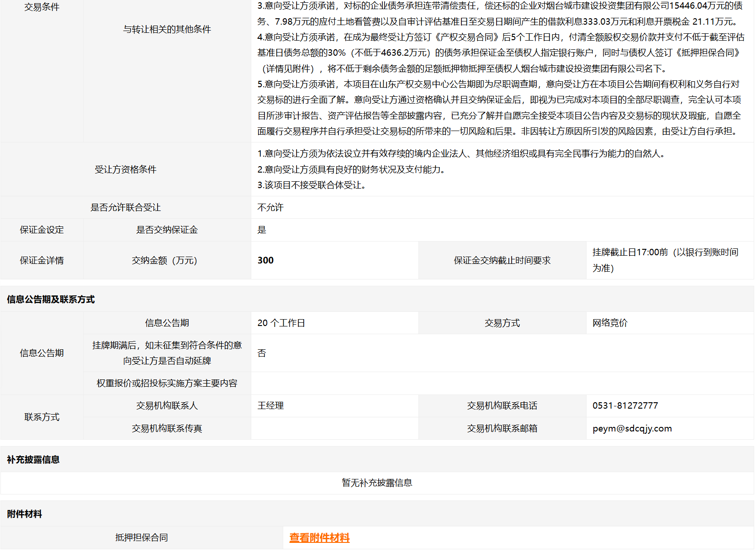
Task: Select the 信息公告期及联系方式 section header
Action: point(51,300)
